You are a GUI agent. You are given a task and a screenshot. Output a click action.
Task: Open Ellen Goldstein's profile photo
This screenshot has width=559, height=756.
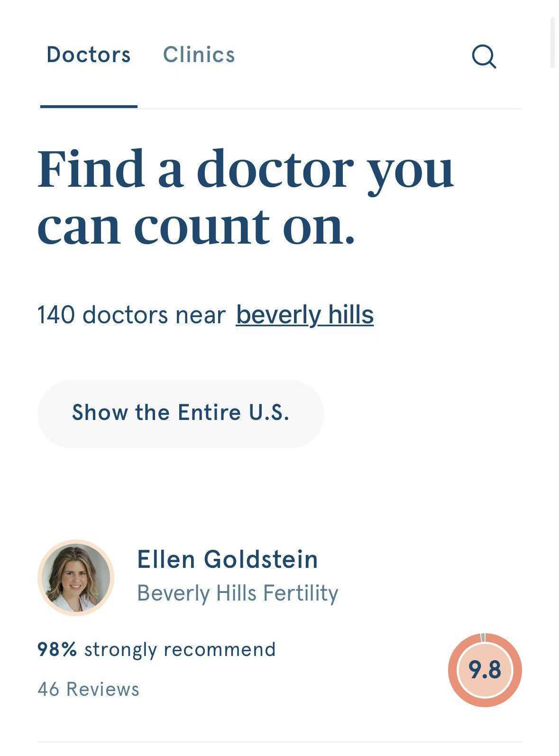76,578
